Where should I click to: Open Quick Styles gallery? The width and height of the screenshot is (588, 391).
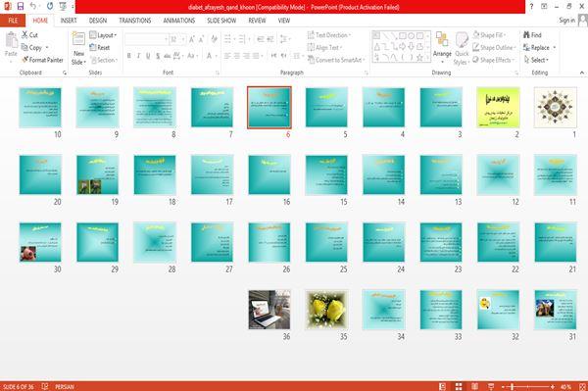(462, 48)
